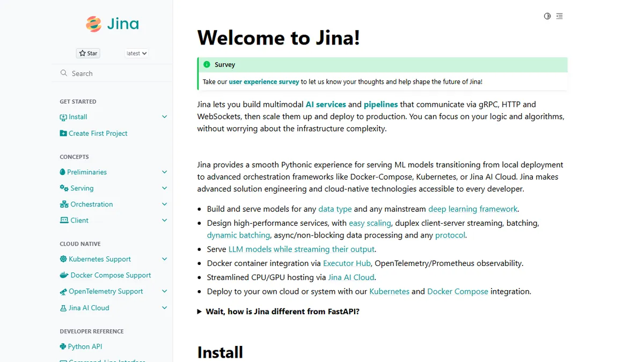Click in the Search field

tap(112, 73)
